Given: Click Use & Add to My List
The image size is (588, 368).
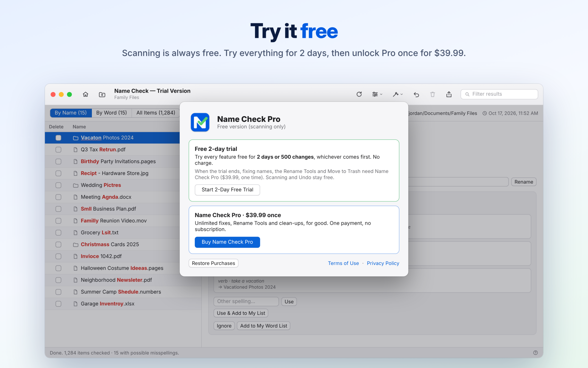Looking at the screenshot, I should [241, 313].
